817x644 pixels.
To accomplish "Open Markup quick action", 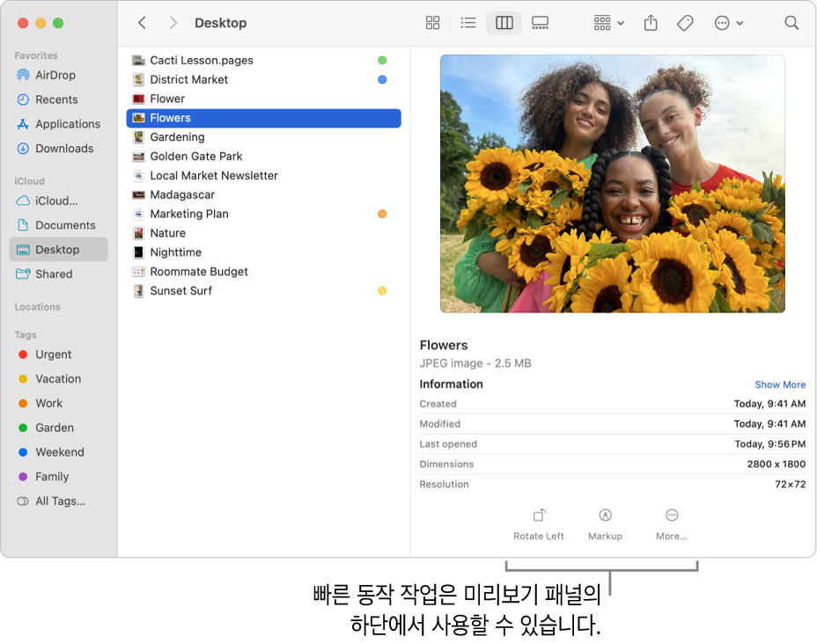I will tap(605, 523).
